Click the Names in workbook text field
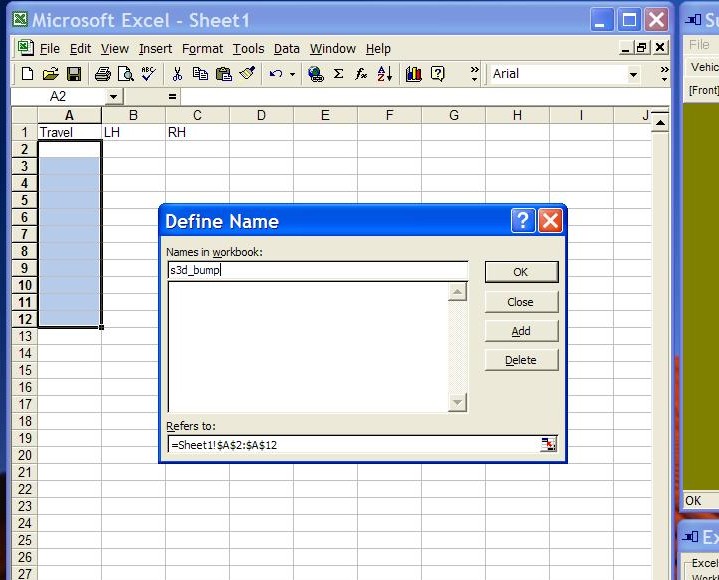Viewport: 719px width, 580px height. coord(317,270)
